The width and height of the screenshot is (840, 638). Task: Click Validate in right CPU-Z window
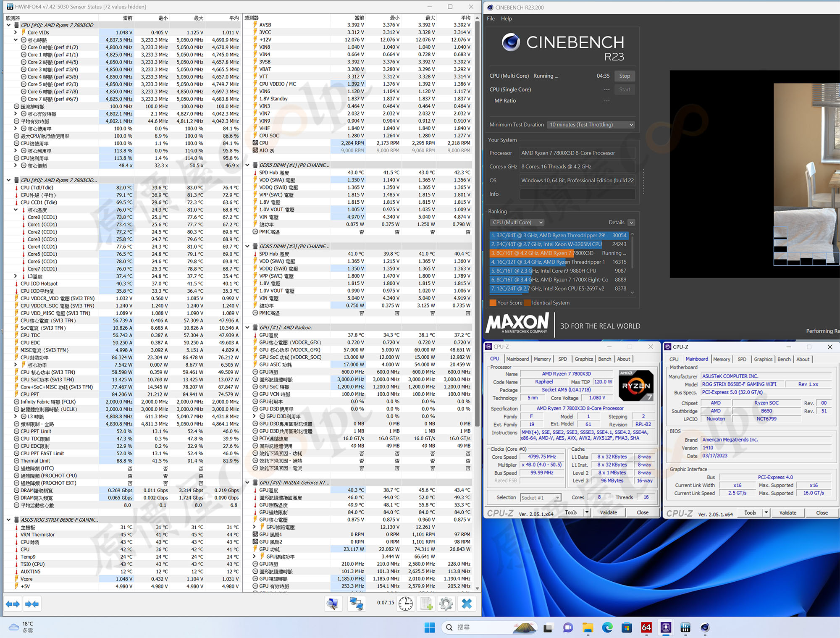pyautogui.click(x=787, y=513)
